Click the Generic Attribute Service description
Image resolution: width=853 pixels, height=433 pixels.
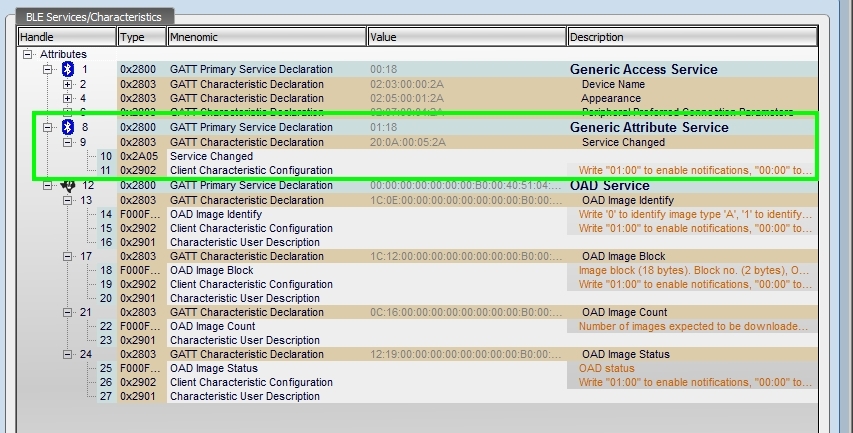coord(649,127)
